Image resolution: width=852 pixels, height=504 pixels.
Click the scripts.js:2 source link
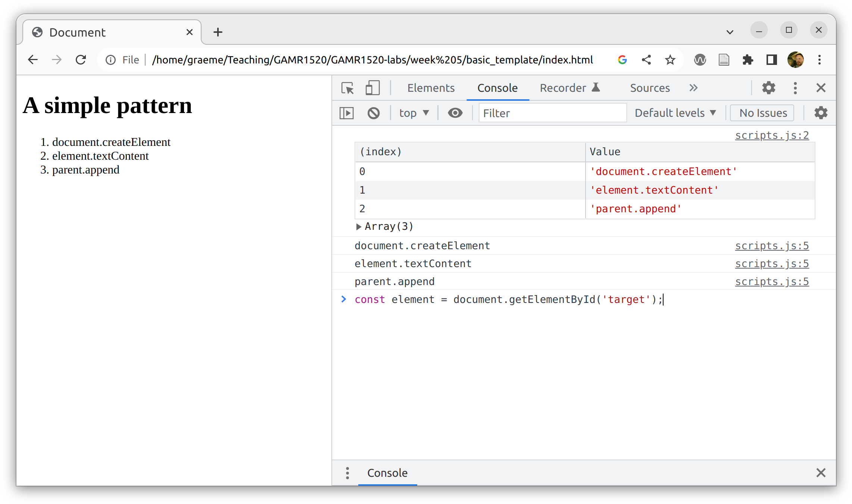tap(772, 134)
